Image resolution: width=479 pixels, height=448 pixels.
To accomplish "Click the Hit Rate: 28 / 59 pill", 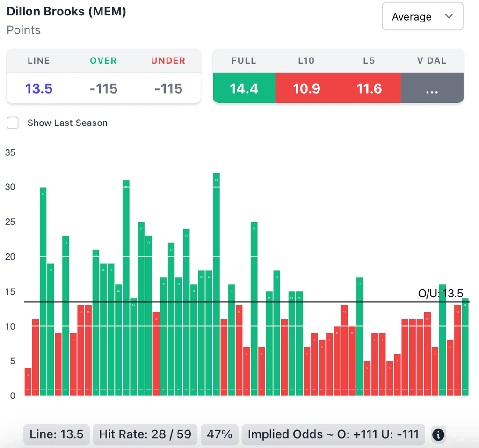I will pyautogui.click(x=145, y=434).
